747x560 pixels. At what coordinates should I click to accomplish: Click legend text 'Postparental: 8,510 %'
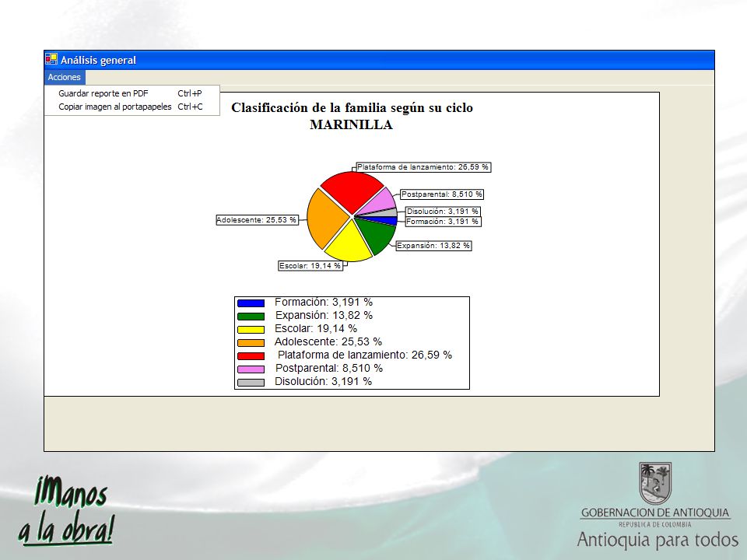point(329,368)
